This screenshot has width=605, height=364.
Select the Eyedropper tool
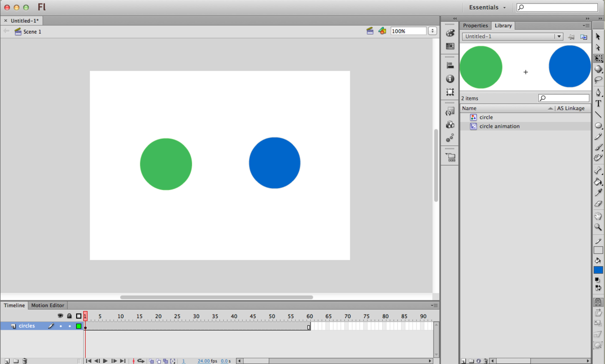click(598, 193)
